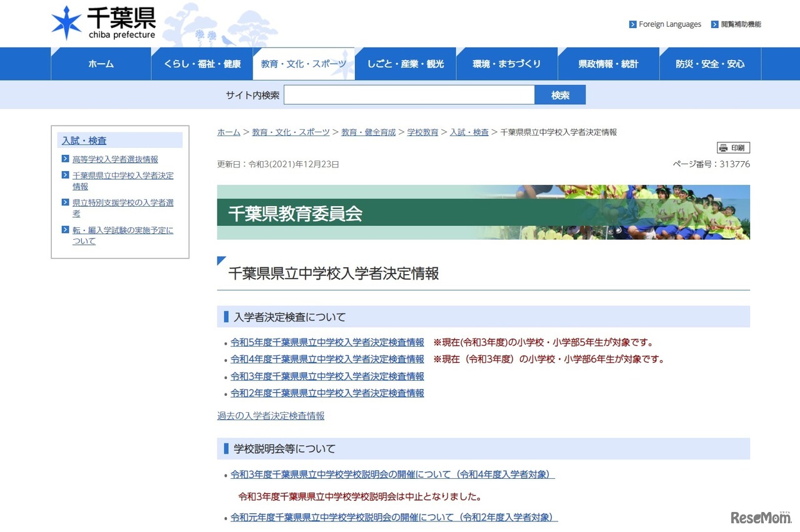The width and height of the screenshot is (800, 532).
Task: Click the printer icon for 印刷
Action: pos(724,148)
